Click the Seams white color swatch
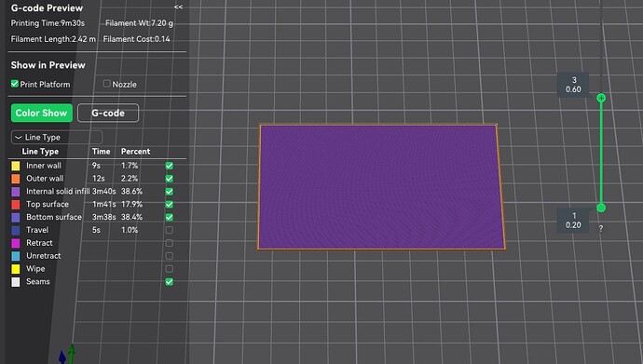The image size is (643, 364). pos(16,282)
